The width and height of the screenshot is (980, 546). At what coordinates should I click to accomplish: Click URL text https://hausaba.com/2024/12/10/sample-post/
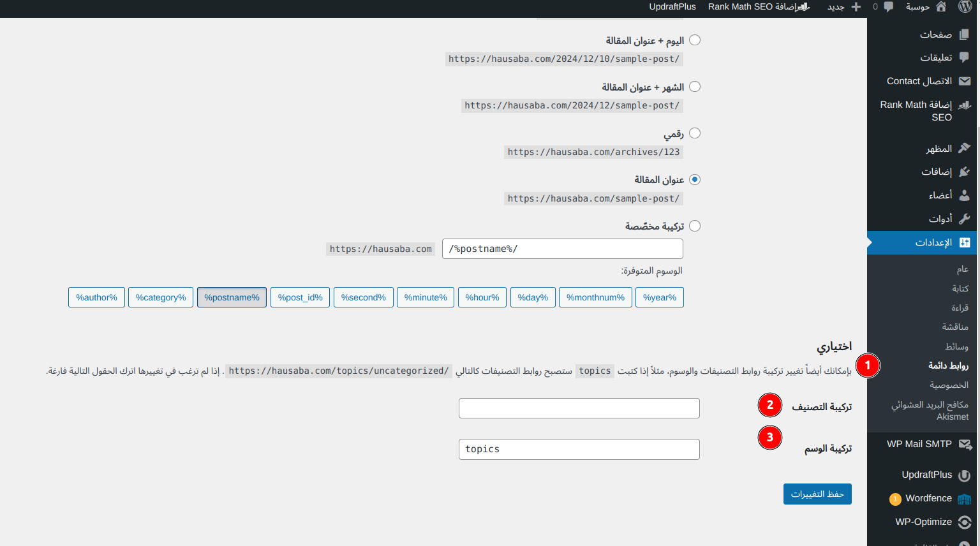click(x=564, y=59)
